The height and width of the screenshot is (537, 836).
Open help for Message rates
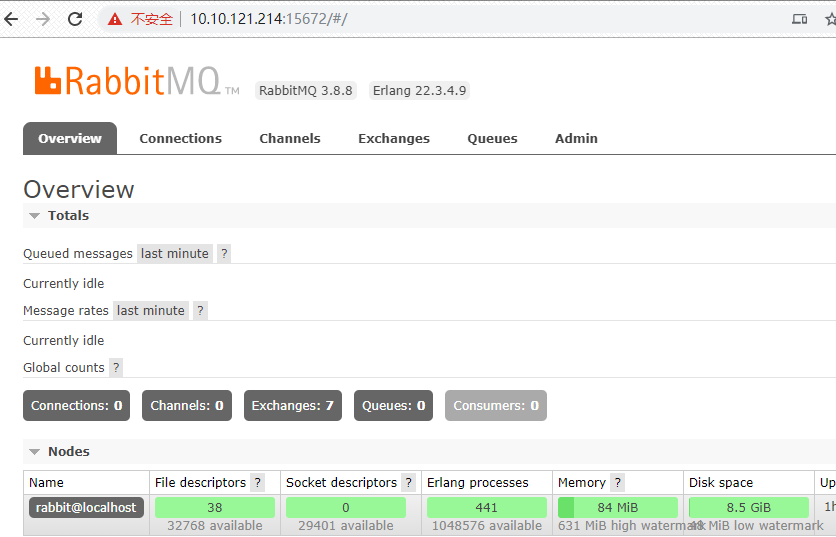point(200,311)
